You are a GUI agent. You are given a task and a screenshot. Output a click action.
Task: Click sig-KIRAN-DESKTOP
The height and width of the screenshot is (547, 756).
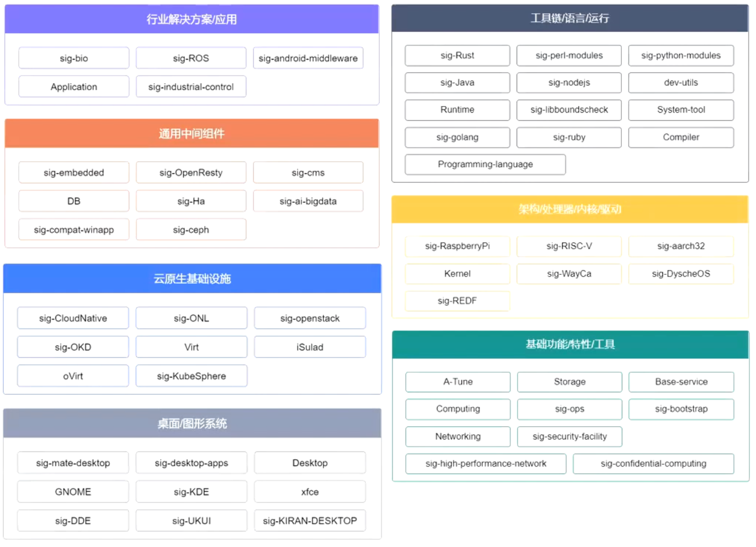click(310, 521)
